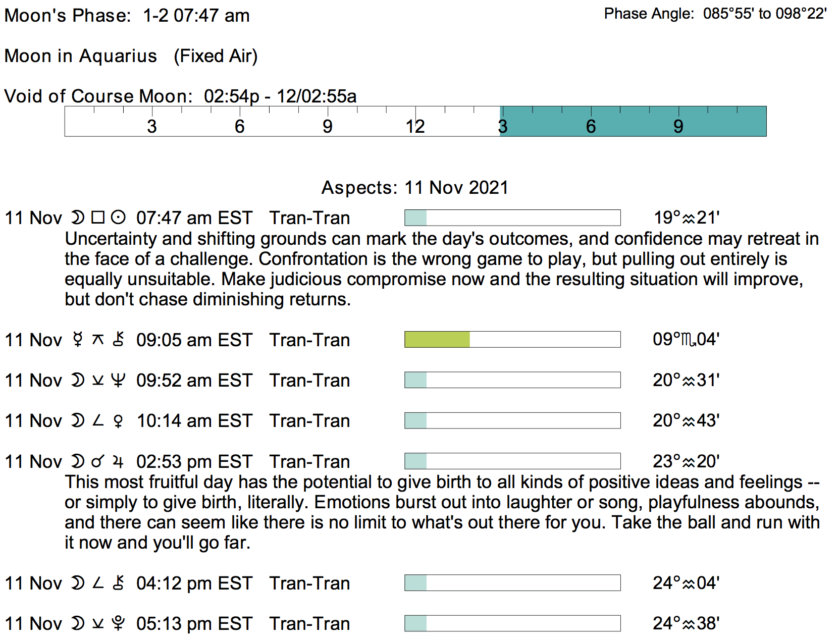Click the Aquarius glyph in 19°21' position
This screenshot has width=840, height=641.
coord(689,218)
